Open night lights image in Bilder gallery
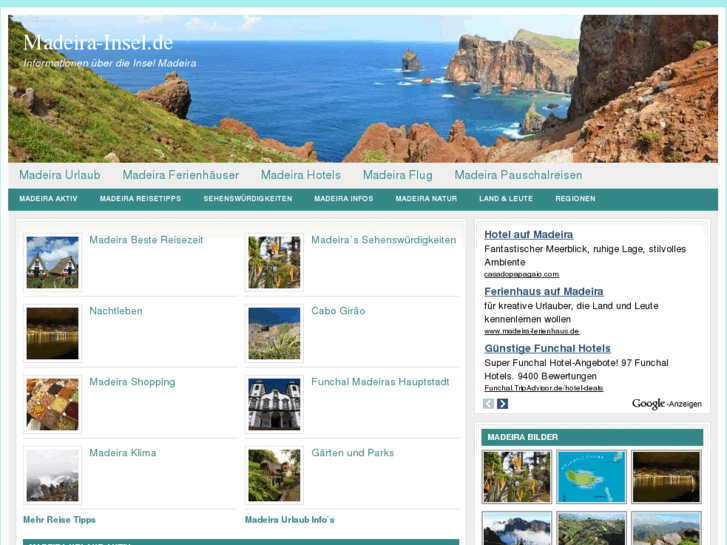 click(x=666, y=477)
